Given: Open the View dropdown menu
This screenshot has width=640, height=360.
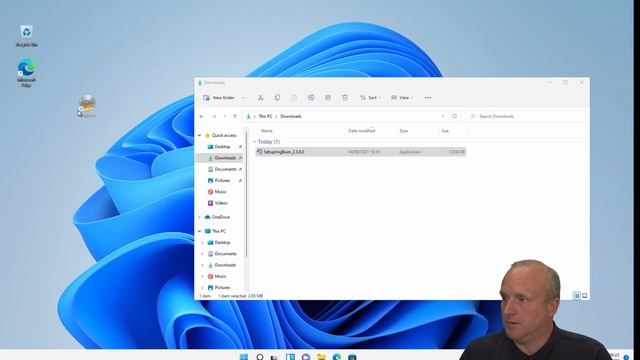Looking at the screenshot, I should click(402, 98).
